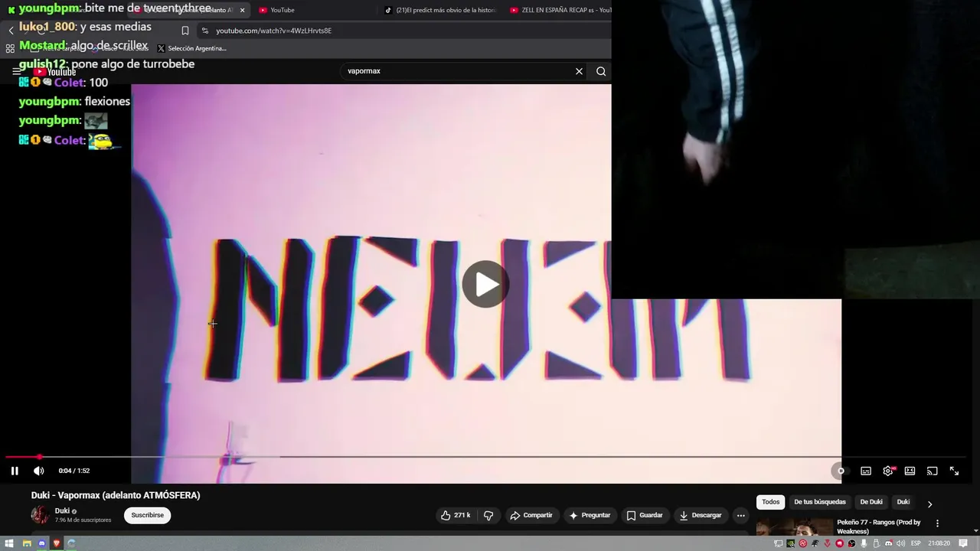Viewport: 980px width, 551px height.
Task: Open Brave browser from the taskbar
Action: coord(57,543)
